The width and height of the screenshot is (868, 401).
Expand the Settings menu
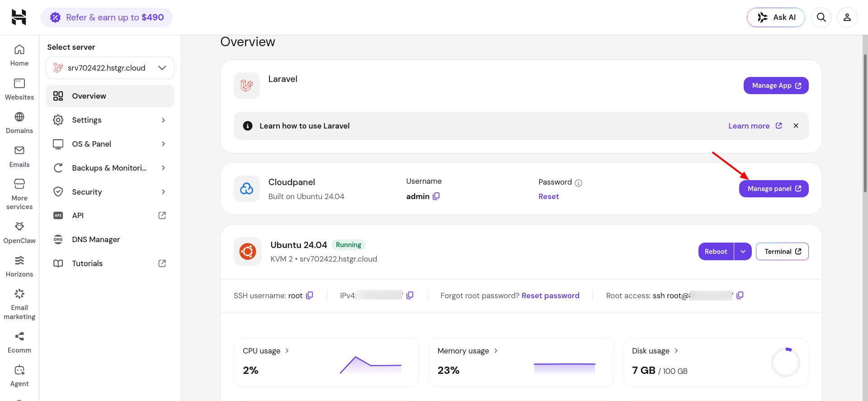point(110,120)
